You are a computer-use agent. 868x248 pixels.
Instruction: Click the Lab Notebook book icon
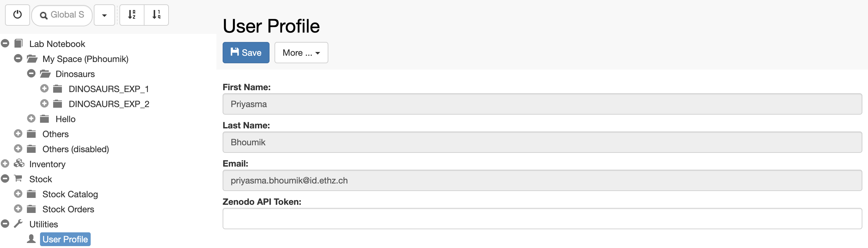pyautogui.click(x=18, y=44)
